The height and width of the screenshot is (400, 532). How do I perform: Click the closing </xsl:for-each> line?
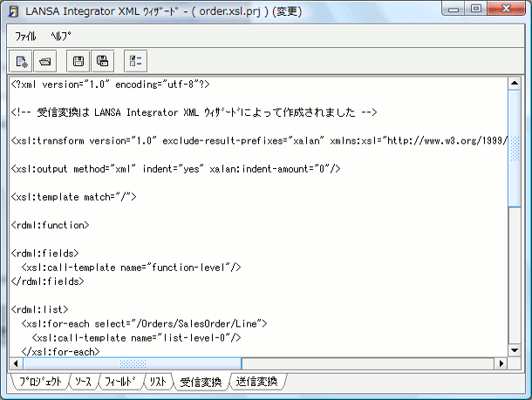tap(60, 351)
